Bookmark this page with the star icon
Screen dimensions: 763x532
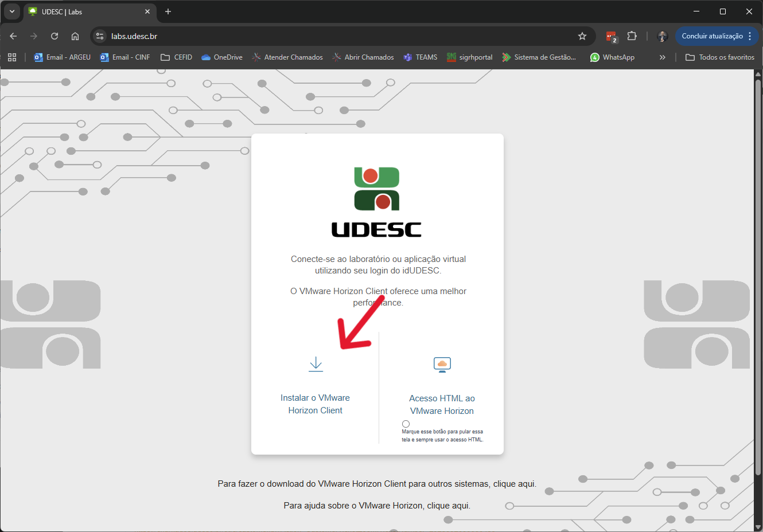(x=582, y=36)
